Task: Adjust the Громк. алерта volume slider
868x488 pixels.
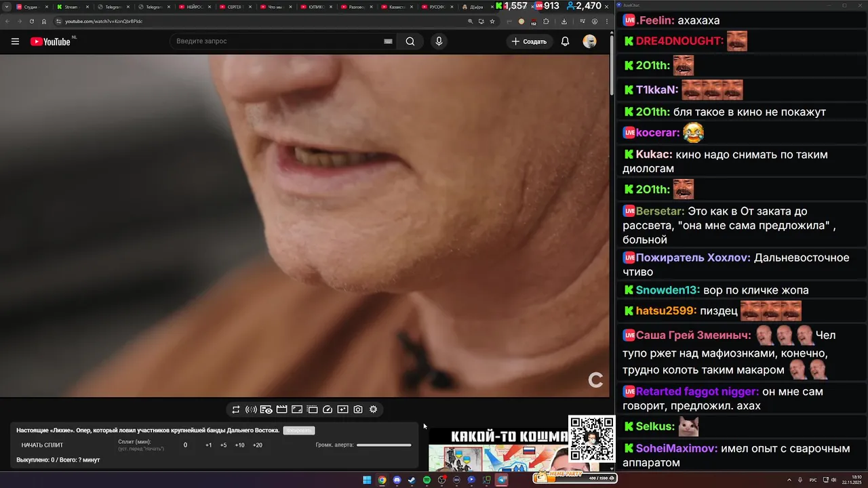Action: point(384,445)
